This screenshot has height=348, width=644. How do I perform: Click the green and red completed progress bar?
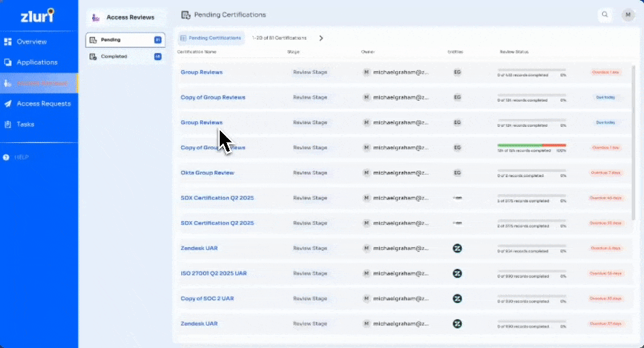tap(532, 145)
